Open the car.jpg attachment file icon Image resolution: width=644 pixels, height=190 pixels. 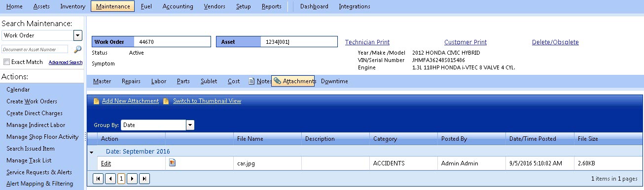[173, 163]
